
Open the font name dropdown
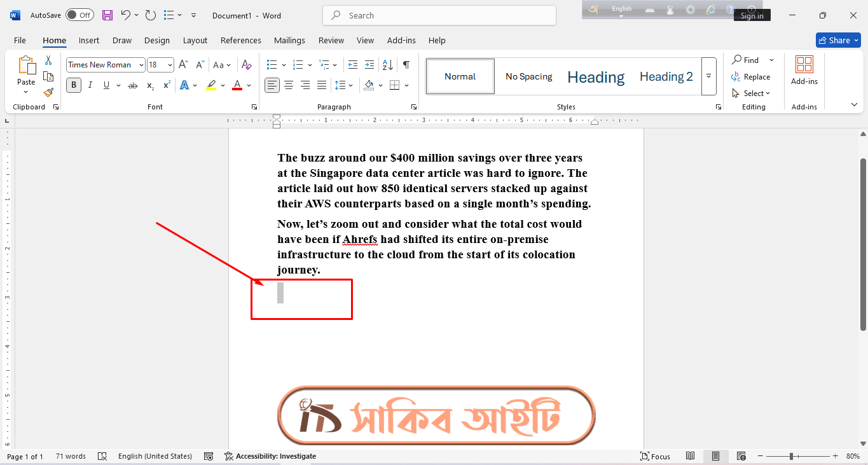(x=141, y=65)
